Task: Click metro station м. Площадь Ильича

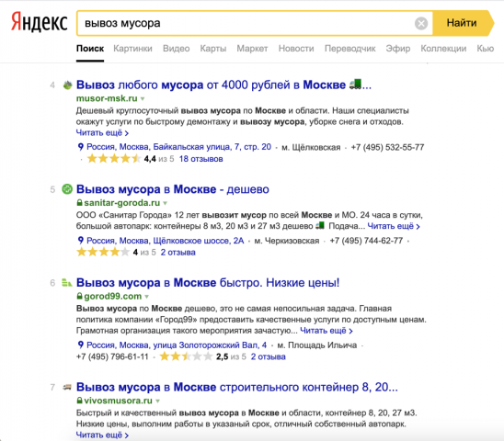Action: coord(317,345)
